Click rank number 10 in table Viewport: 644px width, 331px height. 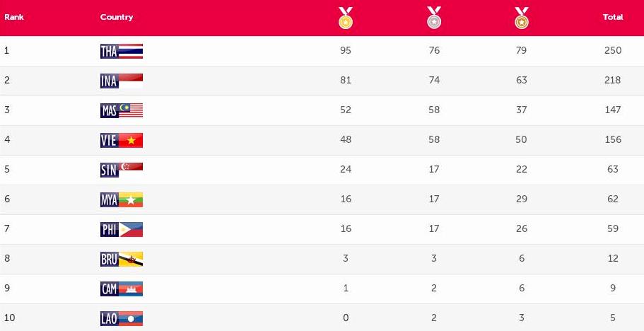pyautogui.click(x=9, y=318)
